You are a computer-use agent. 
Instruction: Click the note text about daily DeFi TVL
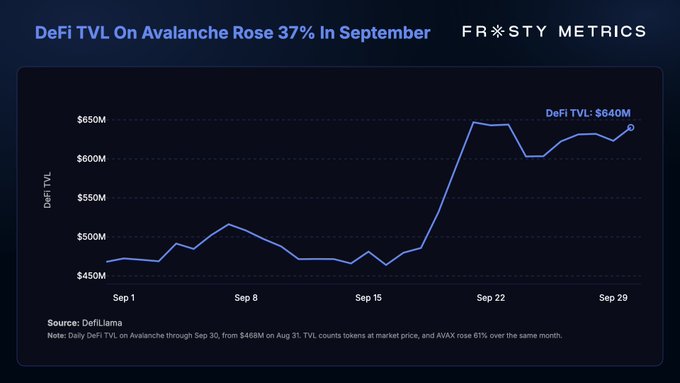(304, 336)
